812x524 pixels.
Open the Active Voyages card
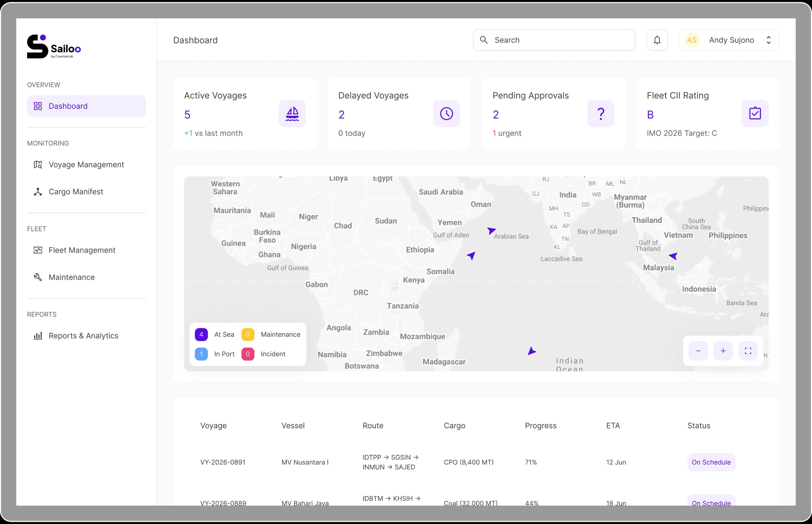point(245,114)
